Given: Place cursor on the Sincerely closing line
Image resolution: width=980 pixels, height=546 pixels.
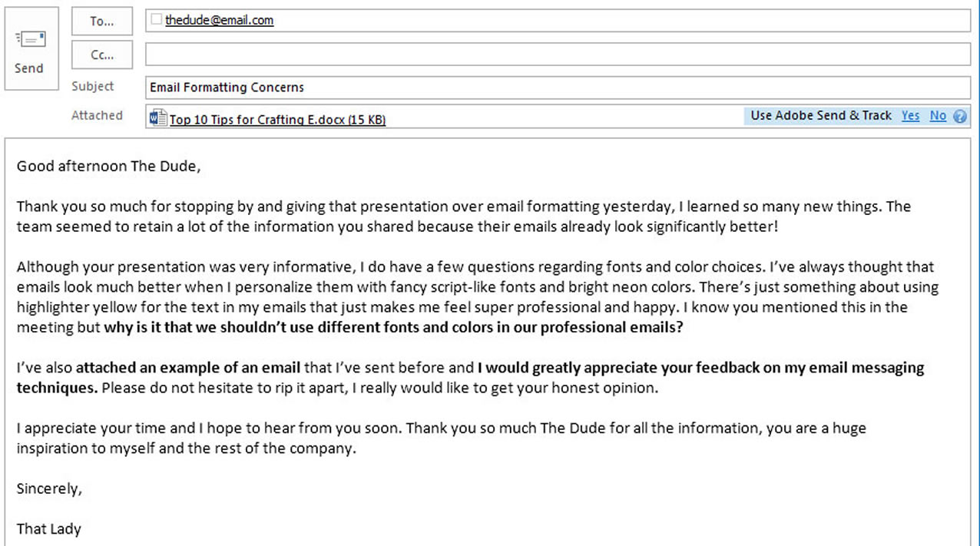Looking at the screenshot, I should click(49, 488).
